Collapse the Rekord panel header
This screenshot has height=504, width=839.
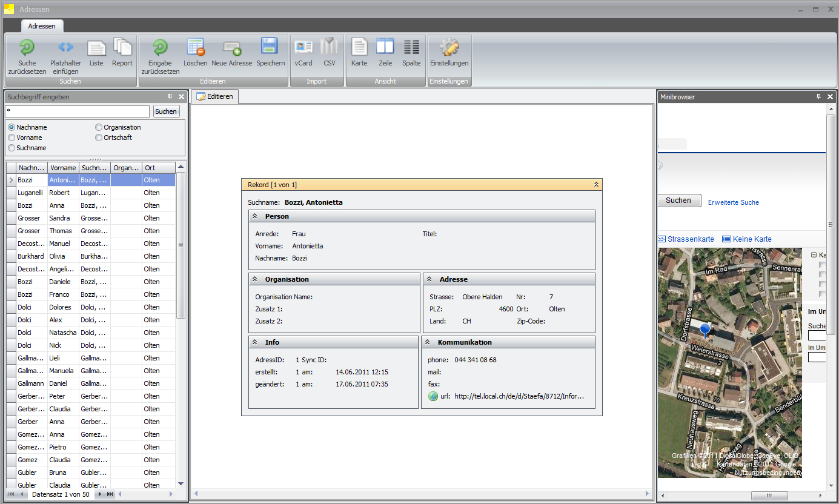tap(596, 184)
